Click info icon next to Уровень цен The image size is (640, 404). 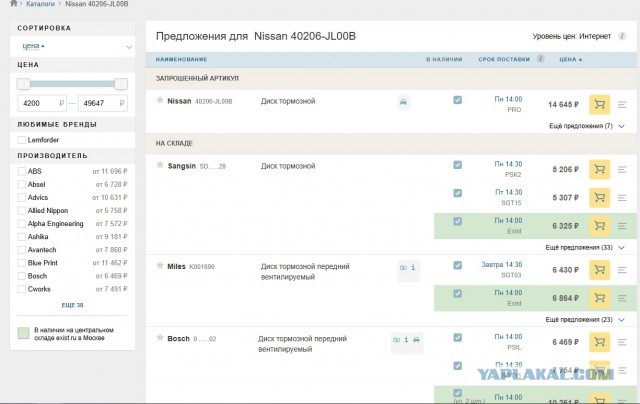pos(622,36)
